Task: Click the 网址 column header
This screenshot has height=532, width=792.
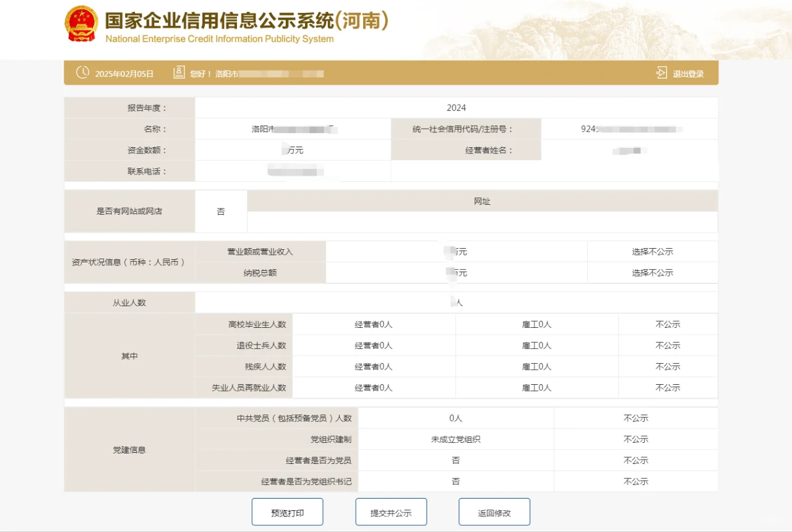Action: click(x=482, y=201)
